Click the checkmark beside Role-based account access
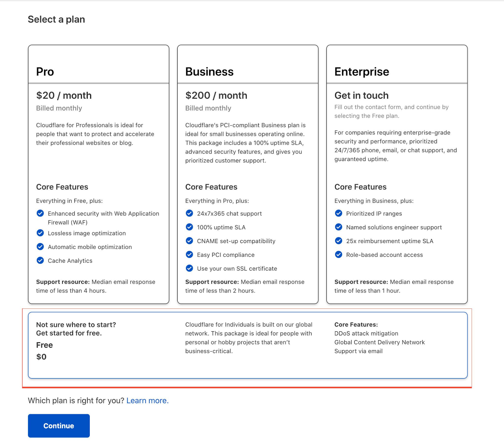This screenshot has height=447, width=504. pos(339,254)
